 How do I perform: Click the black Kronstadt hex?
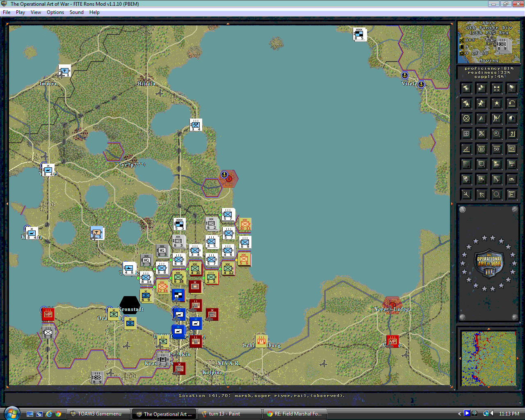129,305
